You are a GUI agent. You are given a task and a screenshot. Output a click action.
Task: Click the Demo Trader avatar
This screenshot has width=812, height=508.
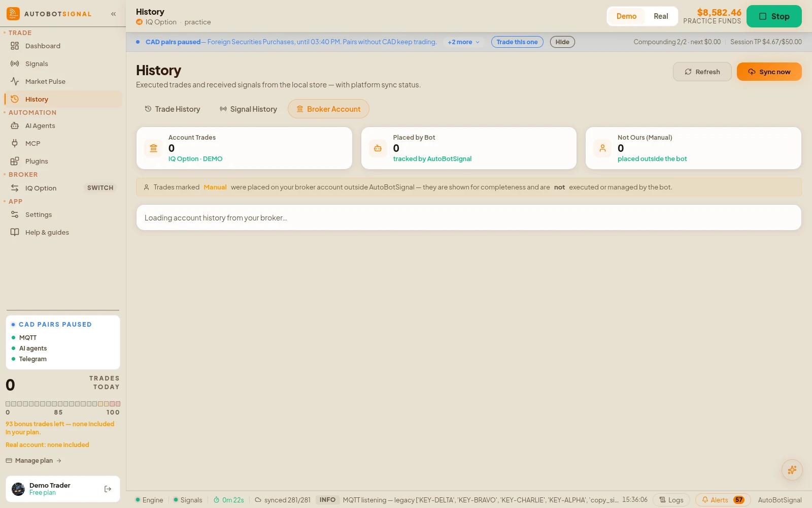pos(18,489)
